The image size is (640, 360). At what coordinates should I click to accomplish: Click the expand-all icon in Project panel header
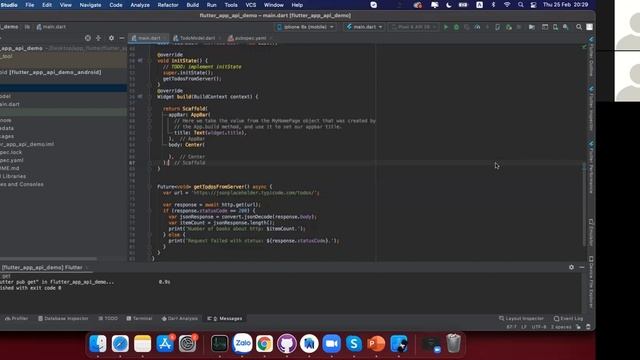point(98,38)
